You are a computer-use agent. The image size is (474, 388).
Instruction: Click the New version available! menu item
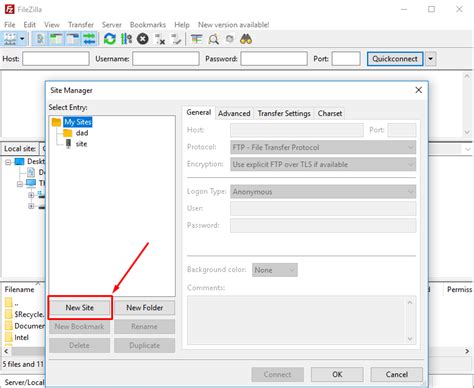click(233, 25)
